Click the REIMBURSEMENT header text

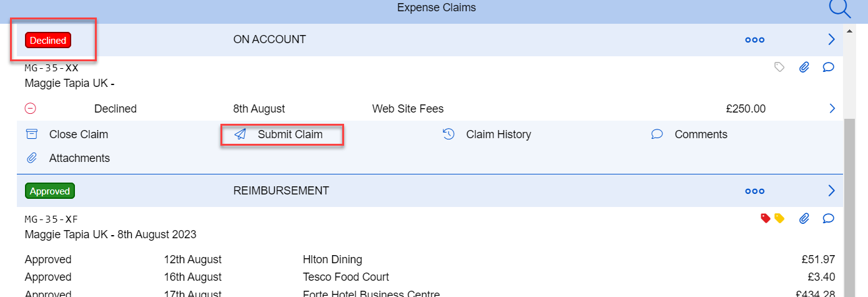(x=281, y=191)
